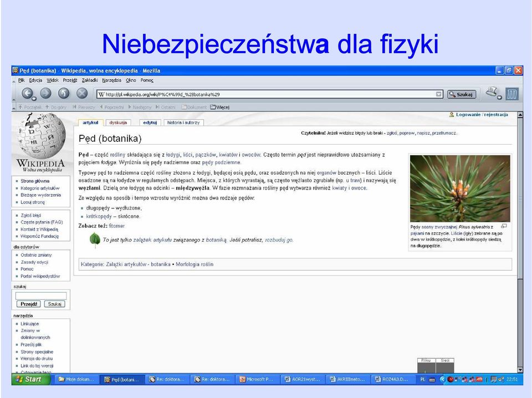
Task: Switch to the first Re: doktora... taskbar window
Action: pos(167,379)
